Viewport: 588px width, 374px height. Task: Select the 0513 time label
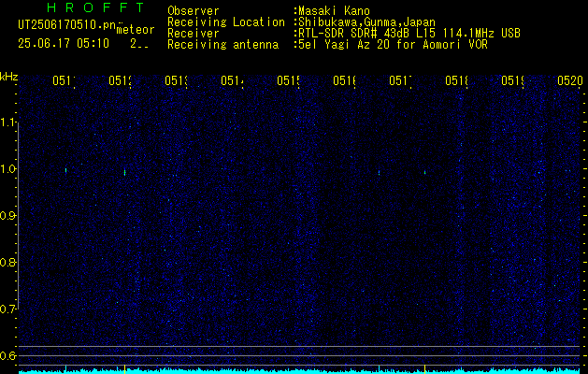click(x=176, y=80)
